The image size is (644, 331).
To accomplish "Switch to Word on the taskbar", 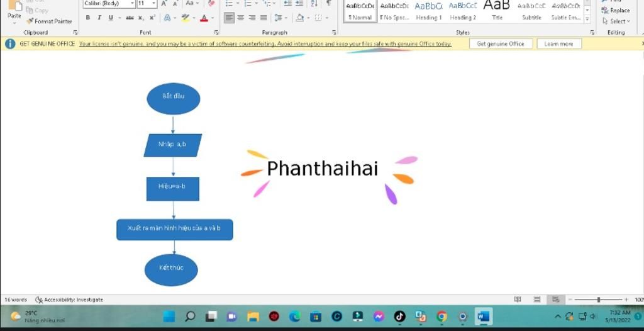I will coord(484,316).
